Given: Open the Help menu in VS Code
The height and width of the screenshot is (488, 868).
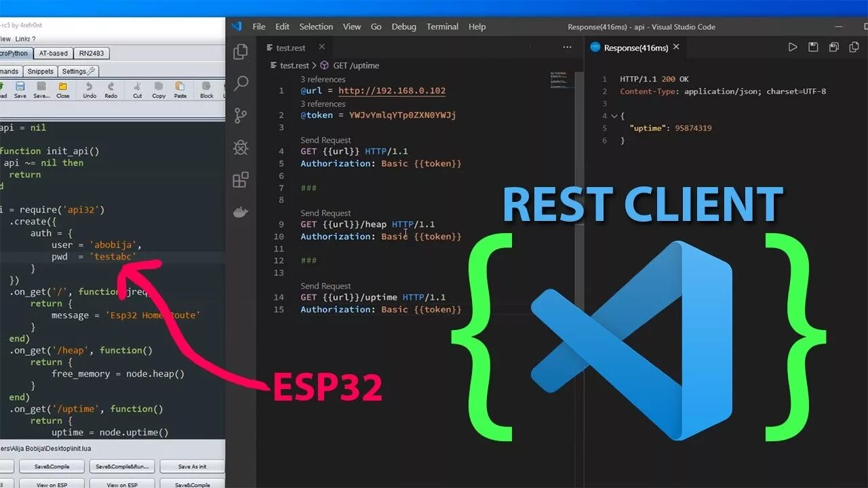Looking at the screenshot, I should click(x=477, y=26).
